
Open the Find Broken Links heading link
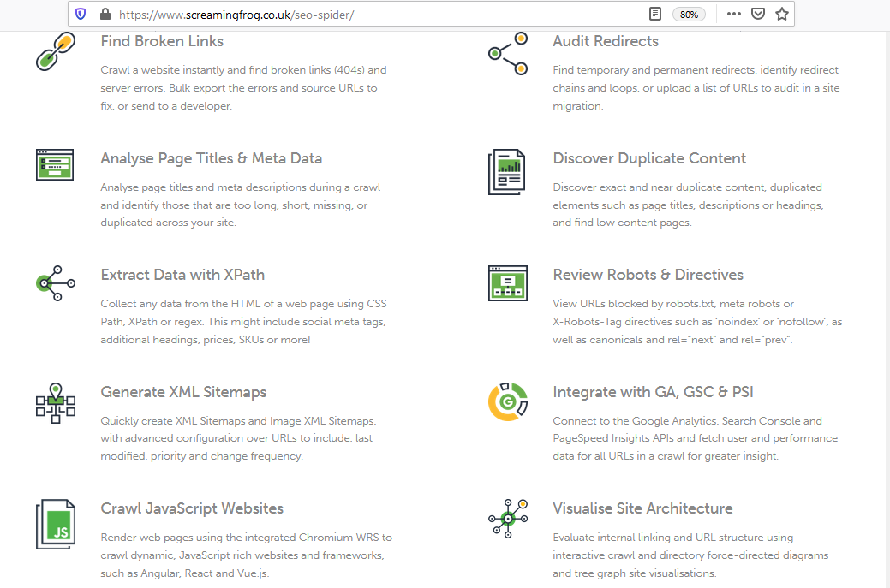161,40
